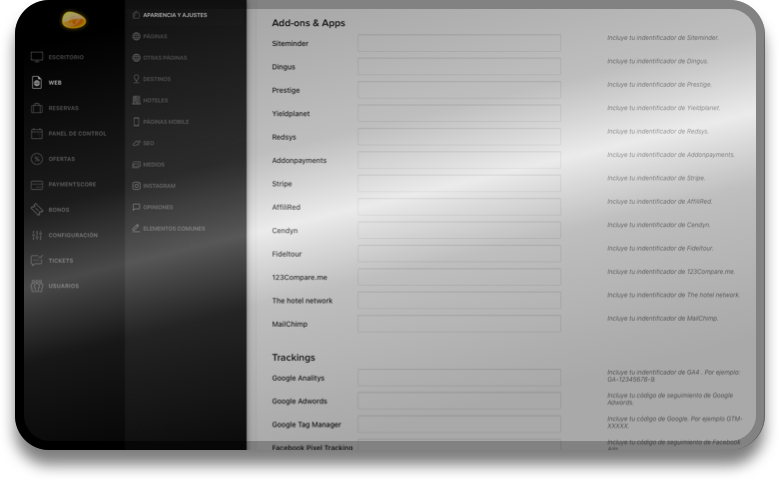Open the Paymentscore menu label
The width and height of the screenshot is (779, 480).
tap(73, 184)
